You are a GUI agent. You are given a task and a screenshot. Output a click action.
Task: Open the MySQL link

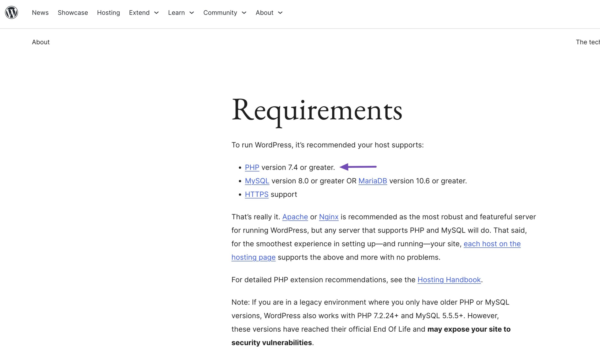tap(257, 181)
